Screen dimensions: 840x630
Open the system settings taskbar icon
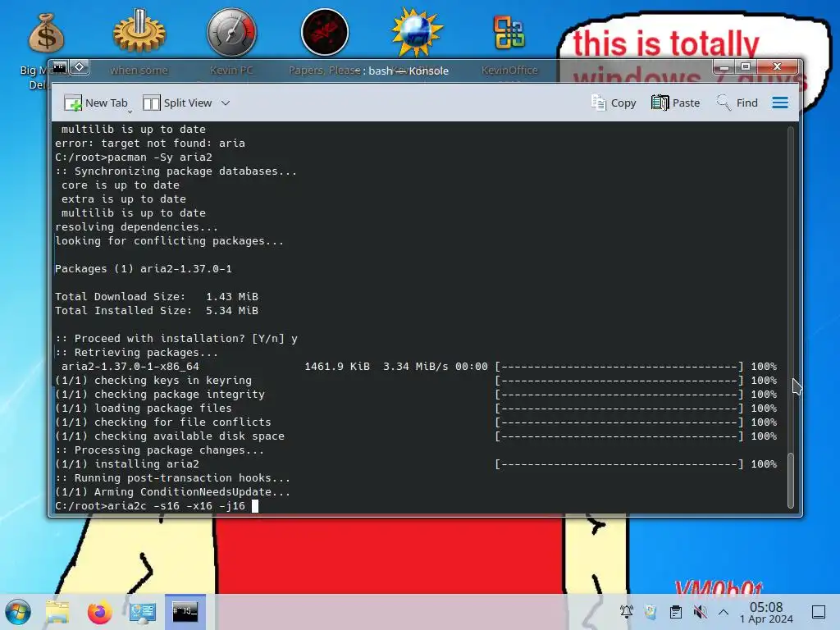(143, 612)
